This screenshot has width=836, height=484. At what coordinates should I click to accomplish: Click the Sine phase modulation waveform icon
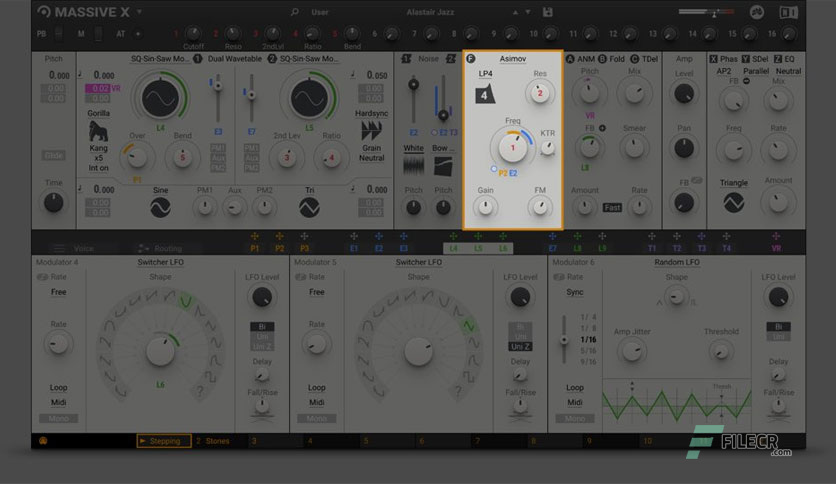(160, 207)
